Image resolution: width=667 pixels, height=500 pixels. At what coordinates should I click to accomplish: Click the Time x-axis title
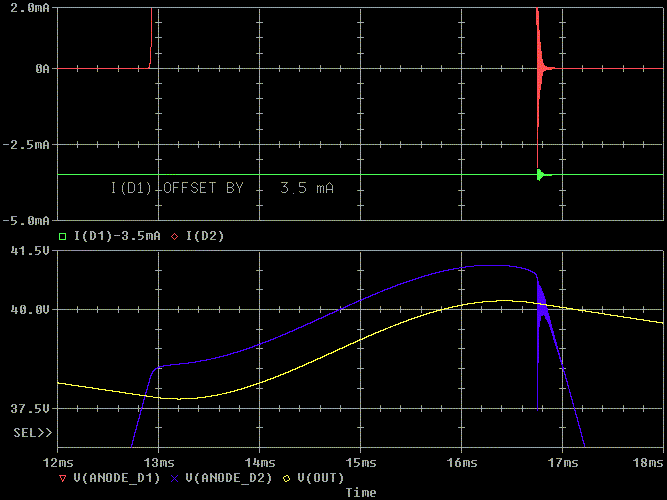tap(360, 492)
